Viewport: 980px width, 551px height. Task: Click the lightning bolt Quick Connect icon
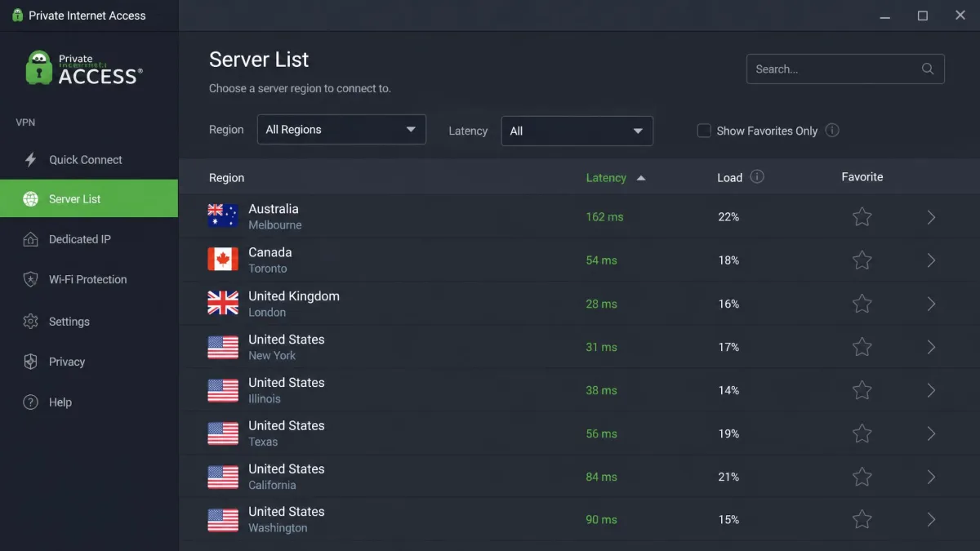(x=31, y=160)
